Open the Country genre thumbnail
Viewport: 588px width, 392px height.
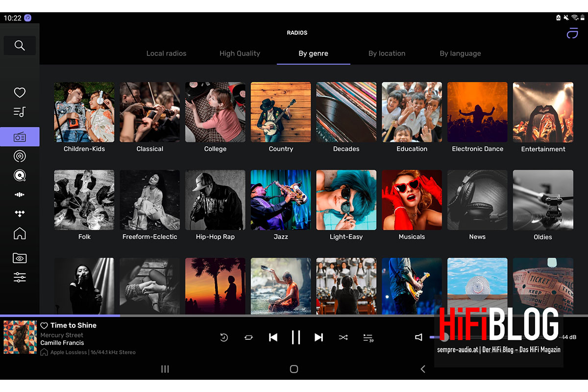281,112
